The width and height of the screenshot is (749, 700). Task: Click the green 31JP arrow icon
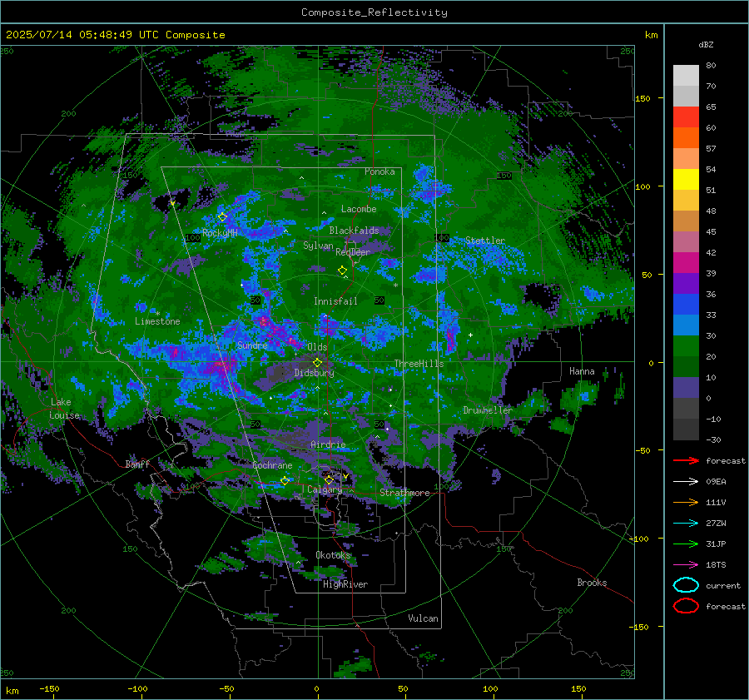[x=686, y=544]
